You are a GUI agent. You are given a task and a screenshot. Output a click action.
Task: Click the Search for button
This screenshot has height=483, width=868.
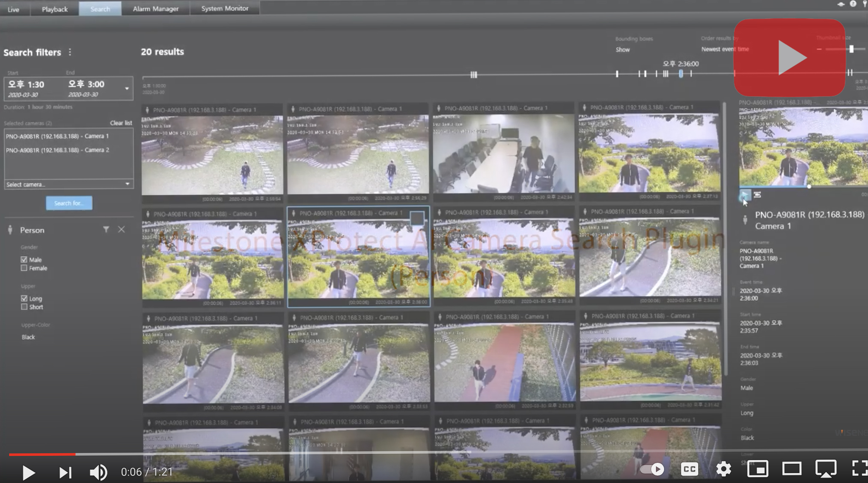tap(69, 203)
